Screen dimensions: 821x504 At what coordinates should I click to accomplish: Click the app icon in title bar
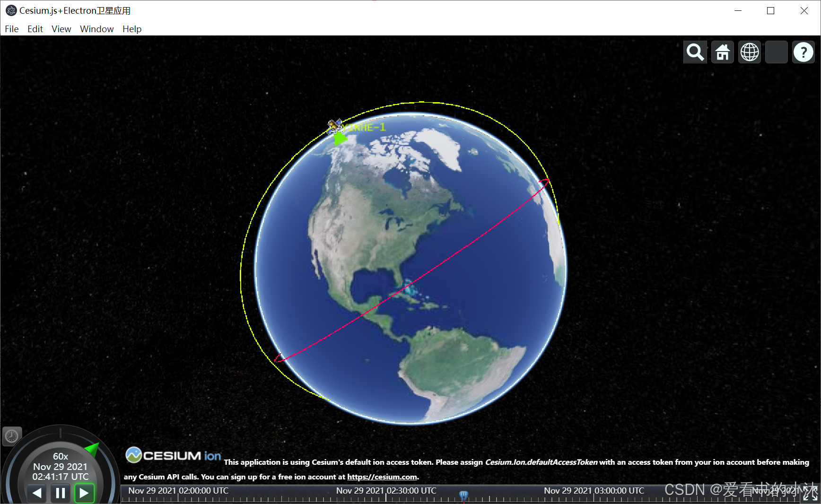11,10
